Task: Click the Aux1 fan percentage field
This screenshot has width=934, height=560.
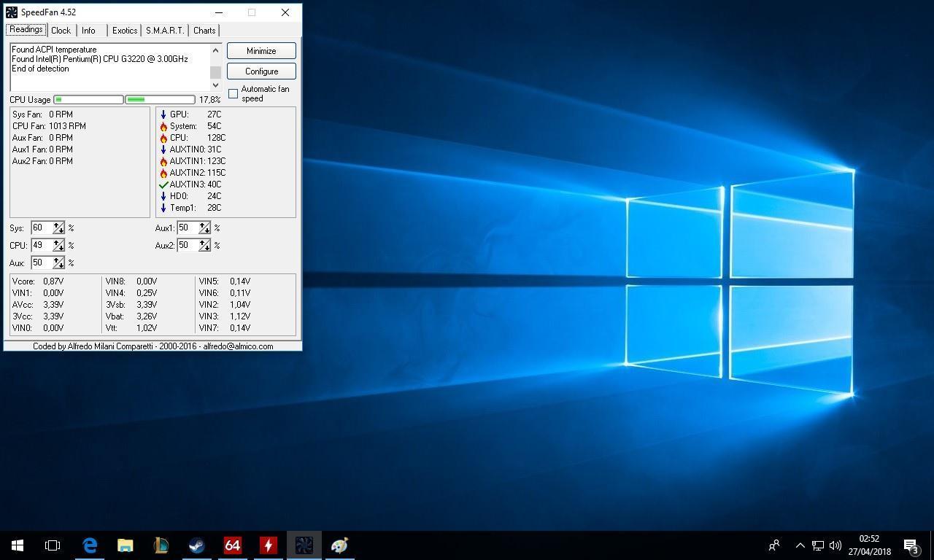Action: coord(188,228)
